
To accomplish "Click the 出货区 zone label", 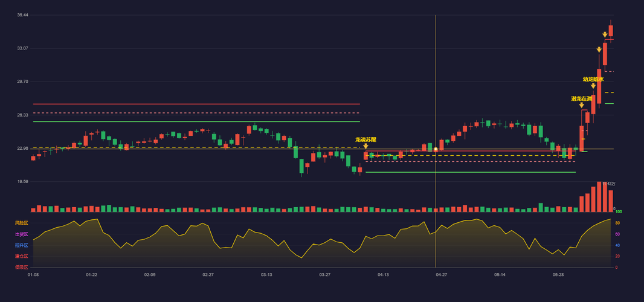I will pos(21,234).
